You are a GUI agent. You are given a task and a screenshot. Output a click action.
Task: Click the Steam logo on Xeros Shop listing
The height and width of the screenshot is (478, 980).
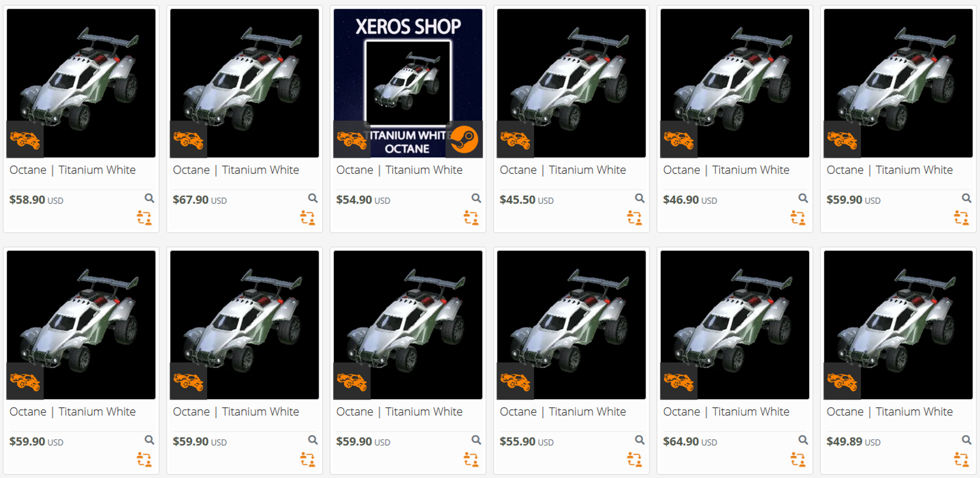click(x=464, y=139)
